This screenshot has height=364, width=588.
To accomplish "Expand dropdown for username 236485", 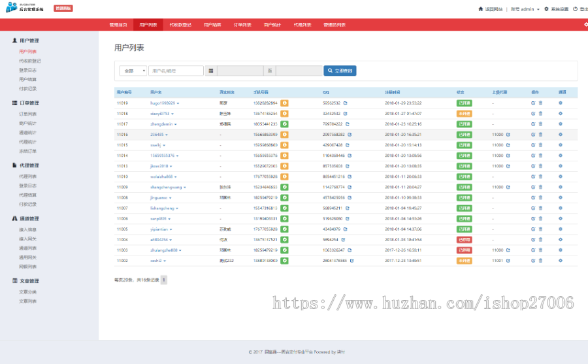I will point(167,135).
